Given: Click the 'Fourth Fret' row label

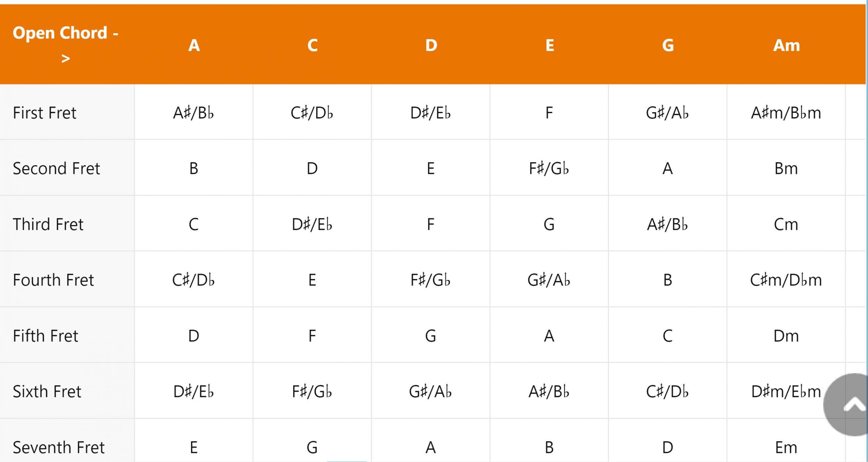Looking at the screenshot, I should coord(53,280).
